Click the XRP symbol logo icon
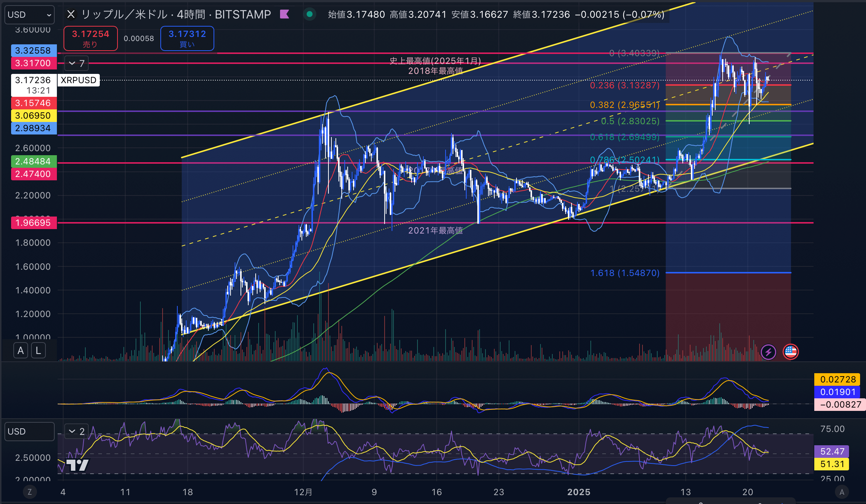The height and width of the screenshot is (504, 866). pyautogui.click(x=71, y=14)
